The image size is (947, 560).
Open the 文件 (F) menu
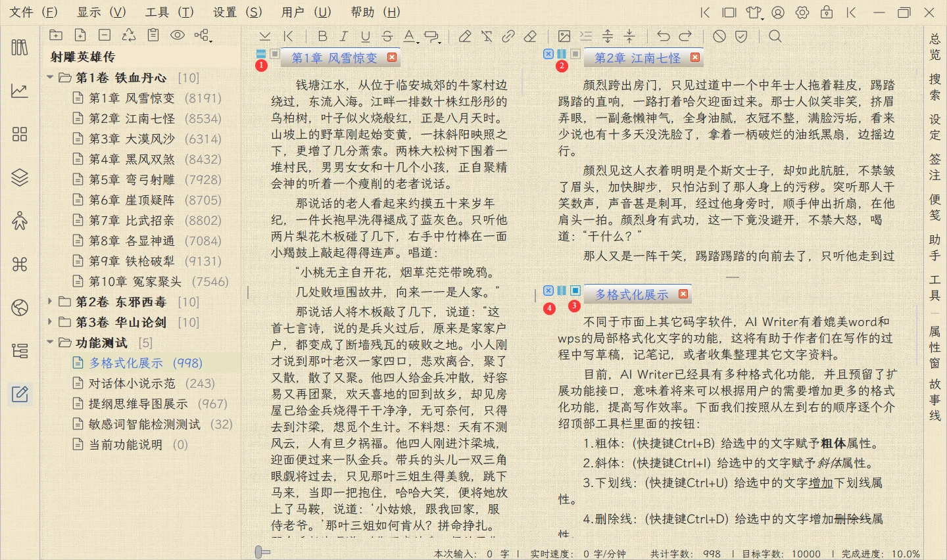click(x=34, y=12)
